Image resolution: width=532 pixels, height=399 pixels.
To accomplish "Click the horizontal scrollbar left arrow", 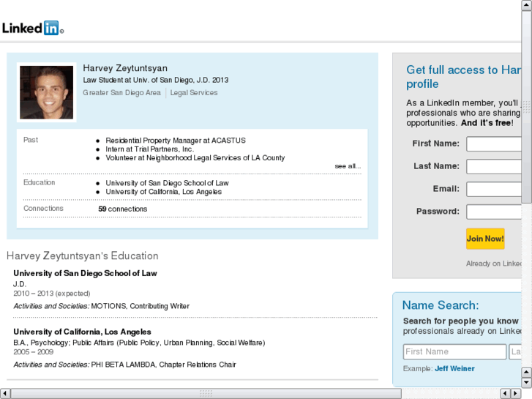I will [5, 394].
